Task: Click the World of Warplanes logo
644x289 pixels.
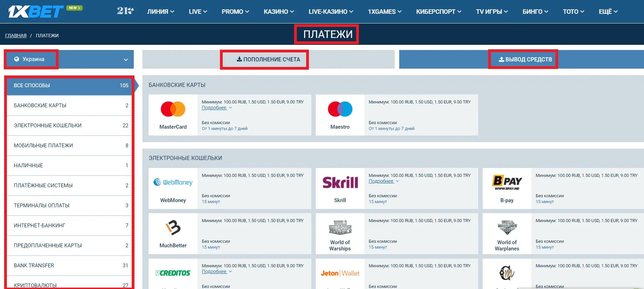Action: coord(507,228)
